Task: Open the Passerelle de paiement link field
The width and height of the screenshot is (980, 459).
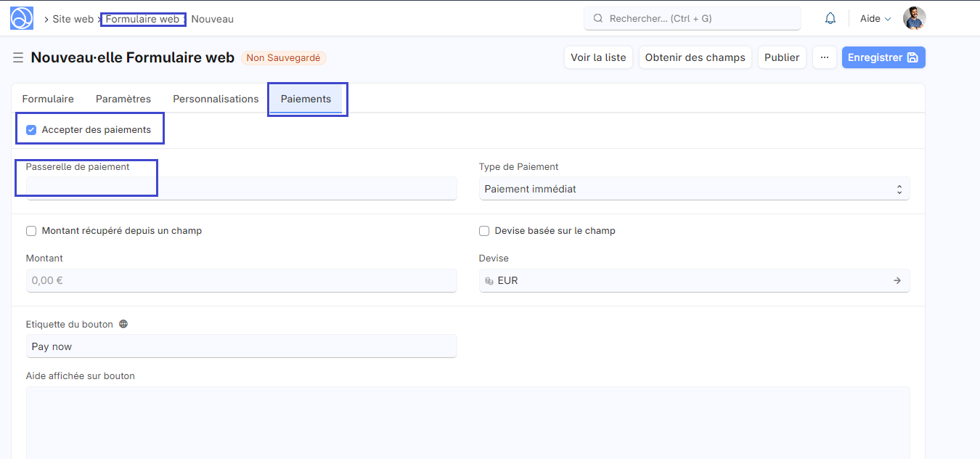Action: 241,189
